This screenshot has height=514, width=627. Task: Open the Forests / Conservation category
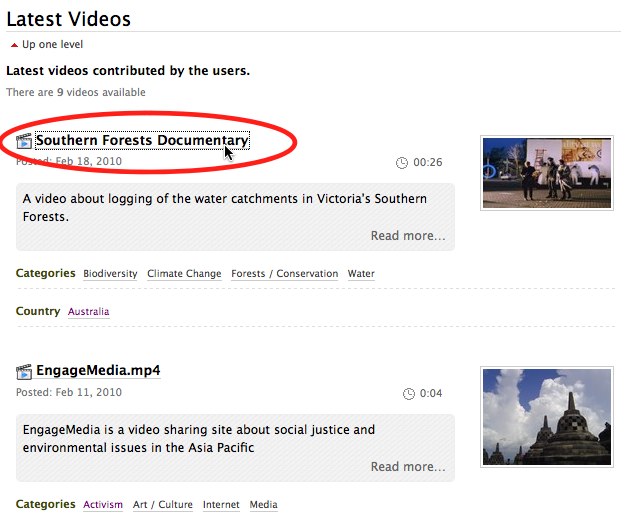284,274
